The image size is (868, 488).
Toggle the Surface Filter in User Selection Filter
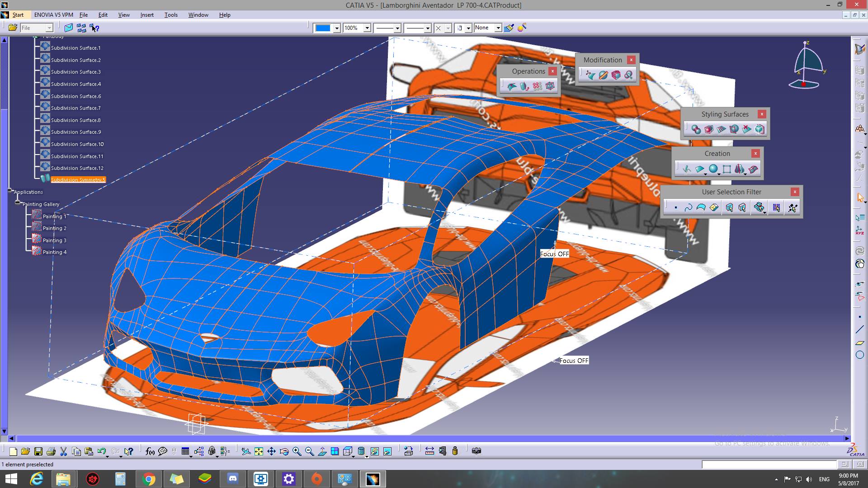tap(701, 207)
